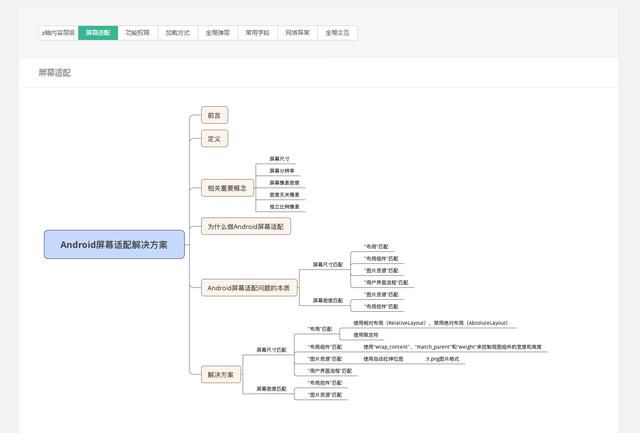Select the 定义 mind map node

[214, 139]
